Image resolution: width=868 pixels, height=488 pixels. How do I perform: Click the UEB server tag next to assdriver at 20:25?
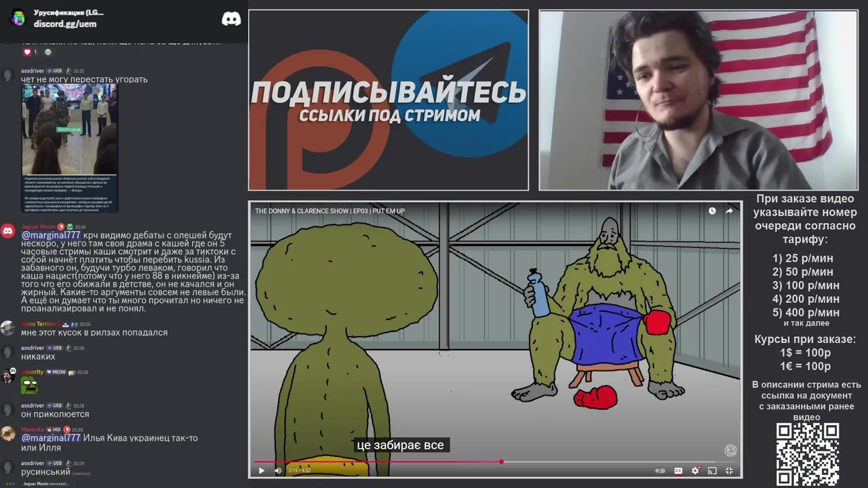(55, 70)
